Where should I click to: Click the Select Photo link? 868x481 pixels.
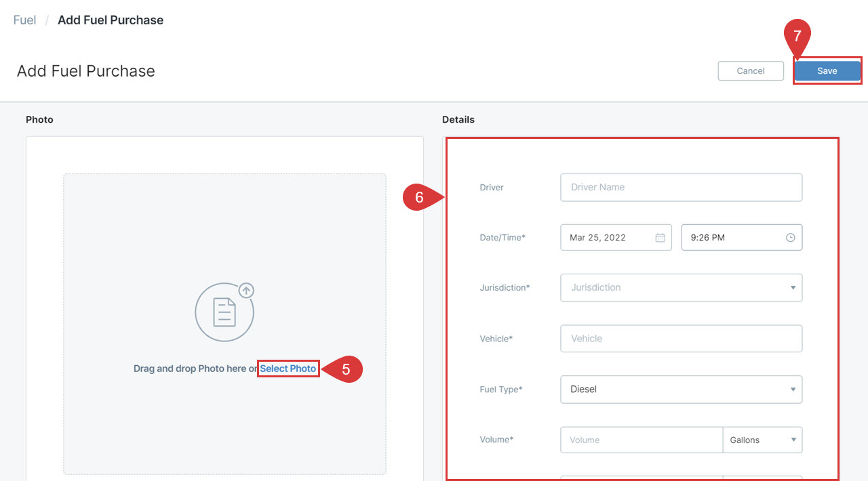(x=288, y=369)
